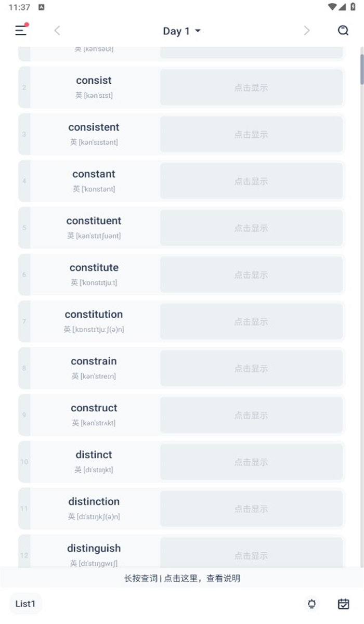Reveal meaning of "consist"
364x624 pixels.
tap(251, 87)
